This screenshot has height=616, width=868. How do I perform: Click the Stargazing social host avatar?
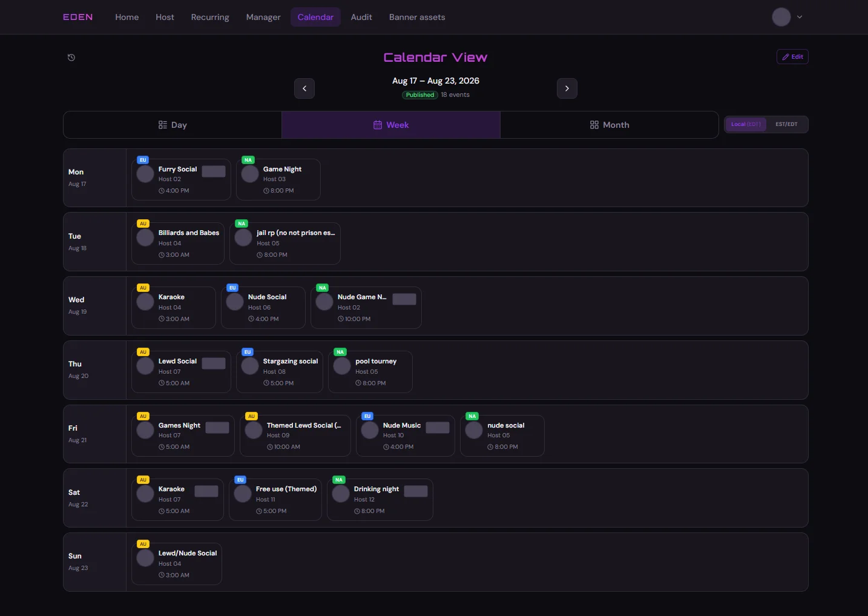click(x=250, y=366)
